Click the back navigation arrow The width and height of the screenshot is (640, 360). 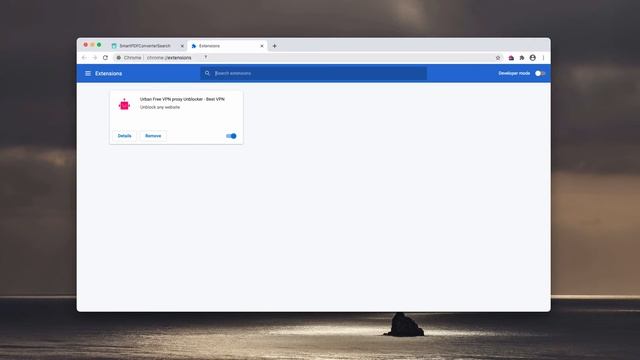[x=84, y=58]
